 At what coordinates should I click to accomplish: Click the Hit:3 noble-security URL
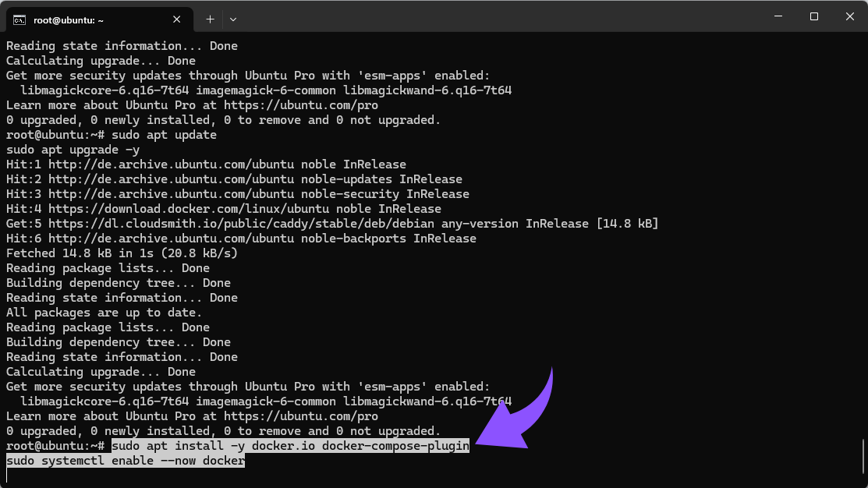click(x=171, y=194)
